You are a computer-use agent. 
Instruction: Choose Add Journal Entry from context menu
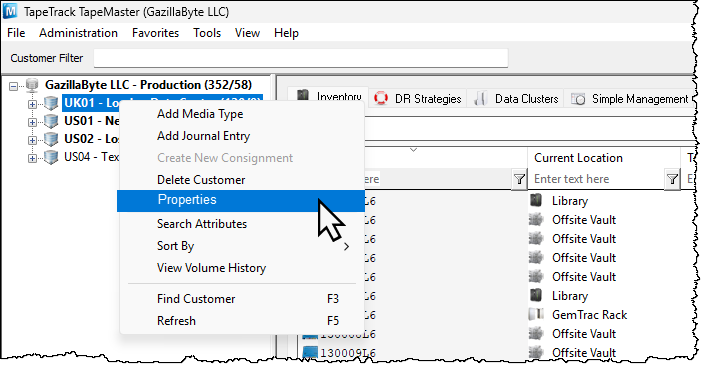tap(242, 136)
